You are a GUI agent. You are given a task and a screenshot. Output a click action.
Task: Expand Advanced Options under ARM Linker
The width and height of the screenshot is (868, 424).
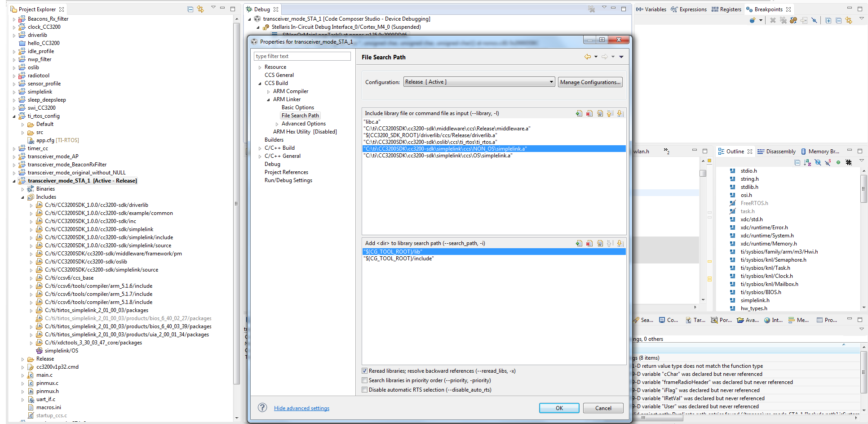tap(277, 124)
